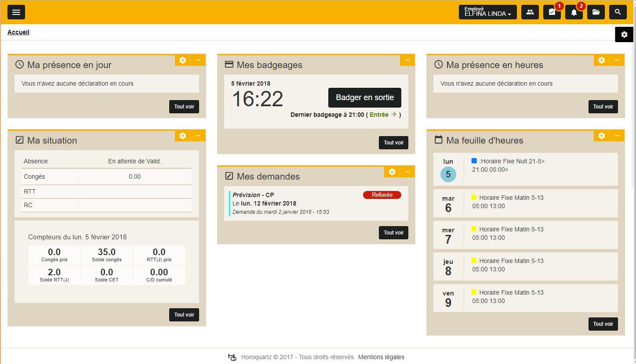Click the Monday 5 day circle in feuille d'heures
This screenshot has width=636, height=364.
(x=448, y=174)
